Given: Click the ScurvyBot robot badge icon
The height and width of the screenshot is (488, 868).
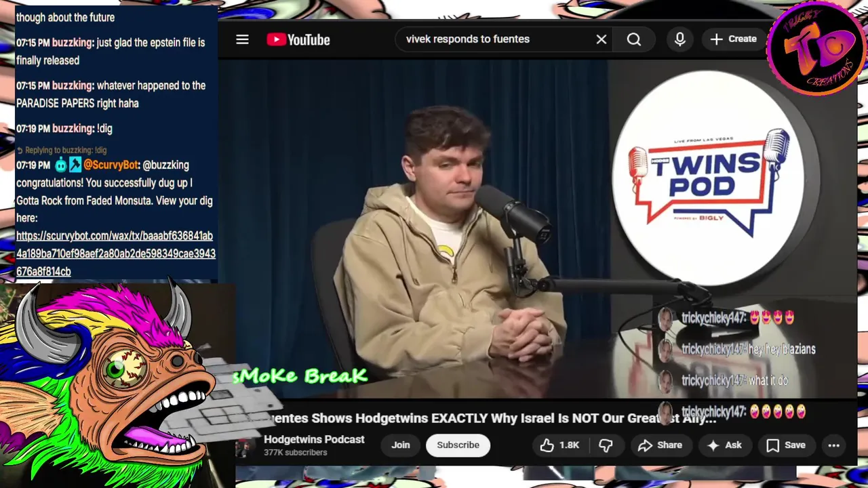Looking at the screenshot, I should 61,165.
